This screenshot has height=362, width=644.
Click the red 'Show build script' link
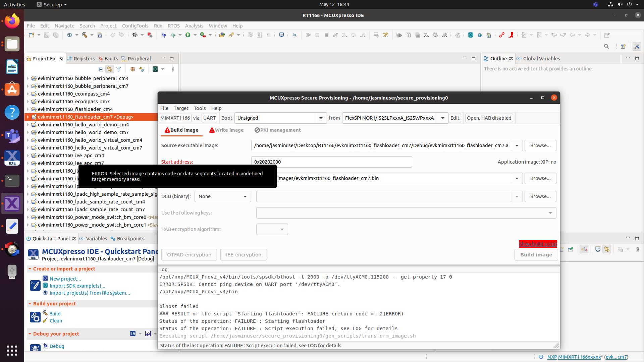pos(538,244)
